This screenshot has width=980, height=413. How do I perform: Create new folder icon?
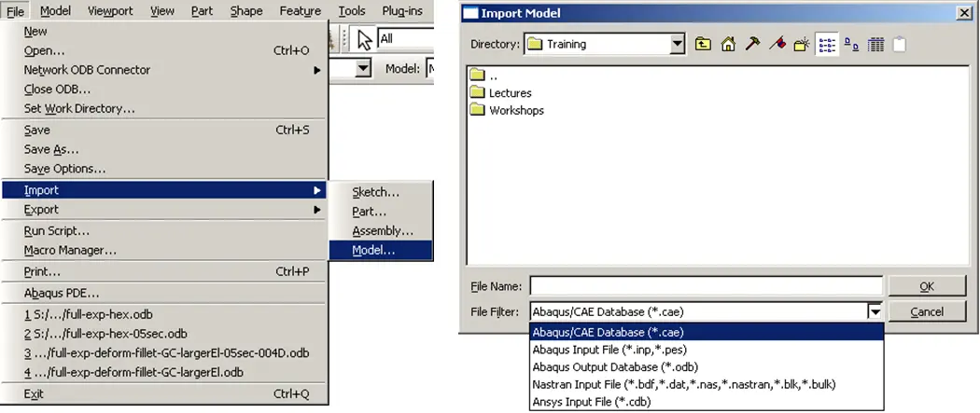pyautogui.click(x=802, y=45)
